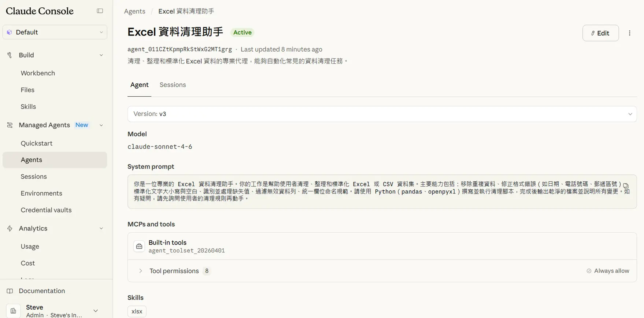
Task: Collapse the Build section chevron
Action: (x=101, y=55)
